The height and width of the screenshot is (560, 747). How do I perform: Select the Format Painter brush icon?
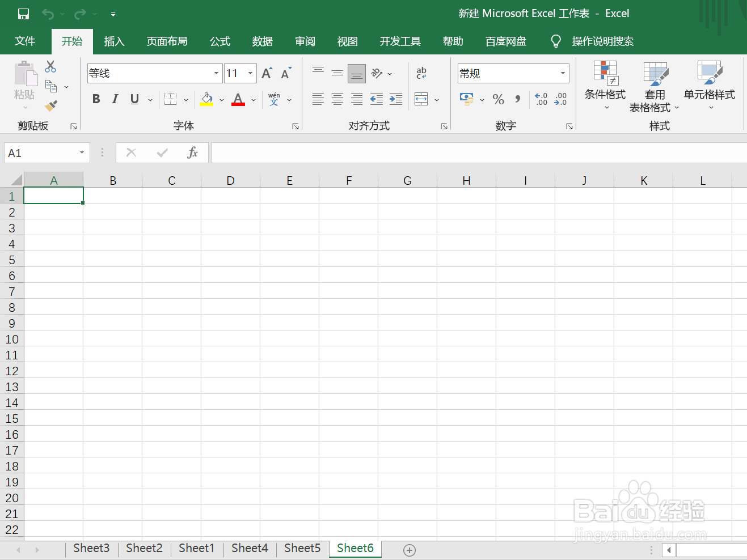pyautogui.click(x=51, y=105)
